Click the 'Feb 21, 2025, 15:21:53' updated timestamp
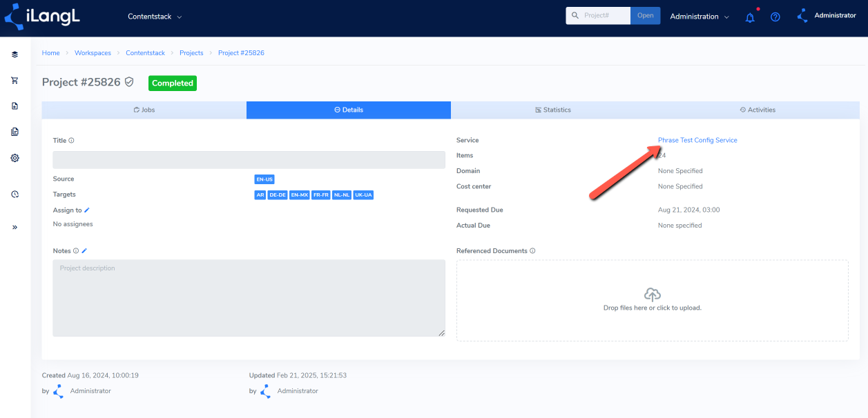 (311, 375)
